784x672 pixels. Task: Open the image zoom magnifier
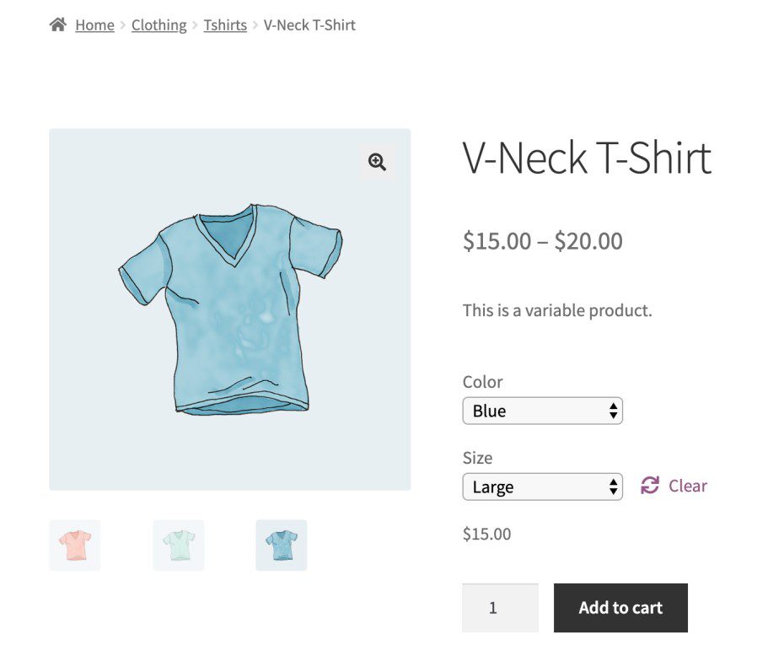(x=377, y=160)
